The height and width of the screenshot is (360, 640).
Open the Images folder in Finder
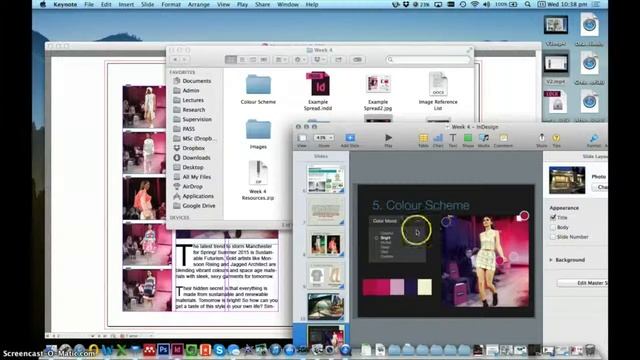pyautogui.click(x=258, y=134)
